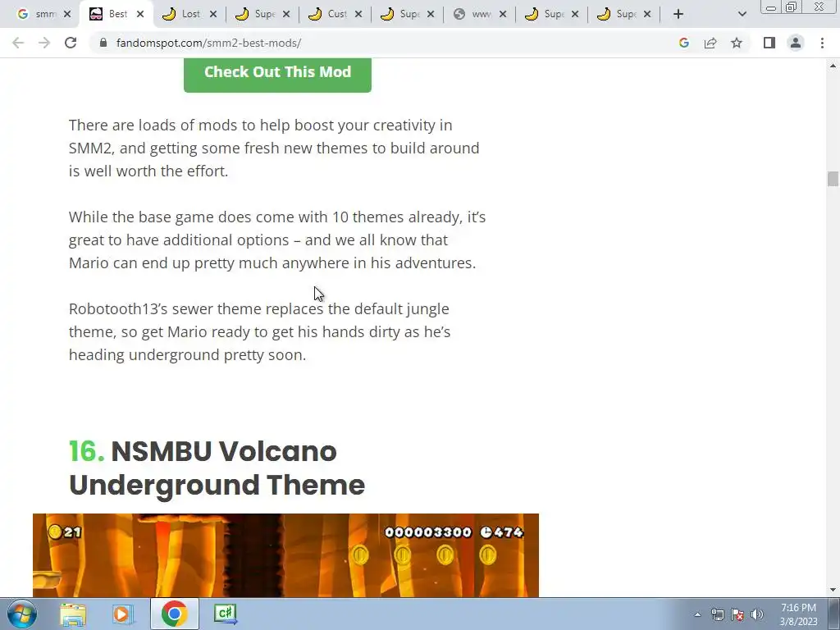Image resolution: width=840 pixels, height=630 pixels.
Task: Open a new browser tab
Action: click(x=678, y=14)
